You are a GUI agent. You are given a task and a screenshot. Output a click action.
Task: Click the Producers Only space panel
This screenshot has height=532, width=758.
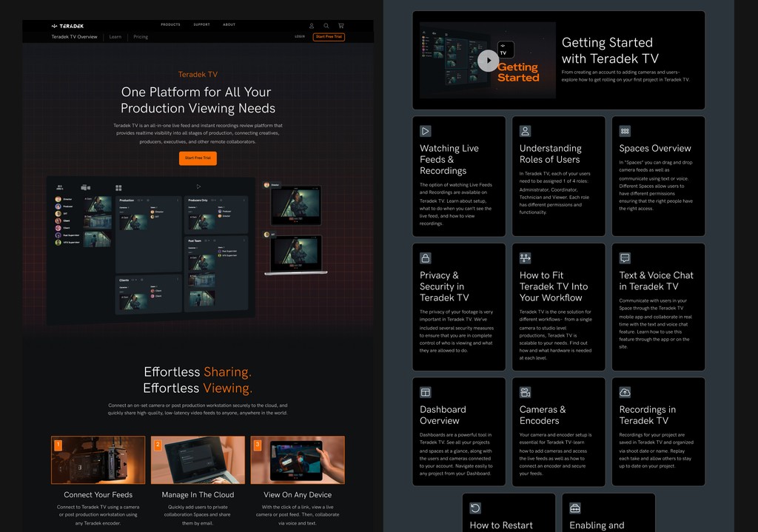pyautogui.click(x=216, y=215)
